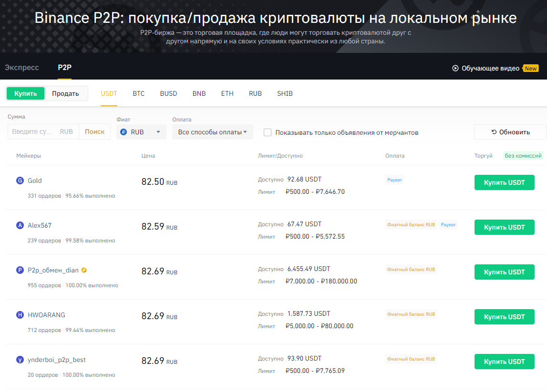This screenshot has height=392, width=547.
Task: Click Купить USDT for Gold's offer
Action: point(504,182)
